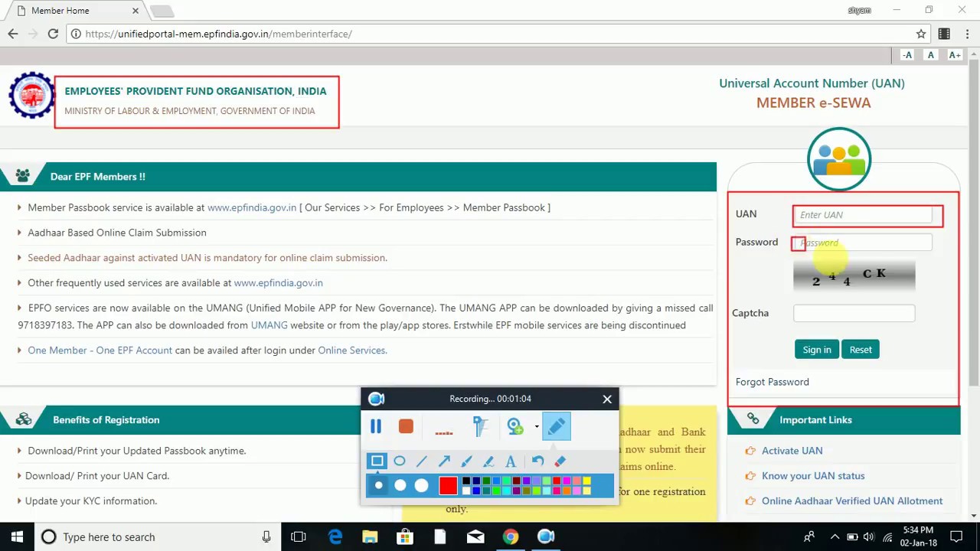Open a new browser tab
980x551 pixels.
coord(162,11)
